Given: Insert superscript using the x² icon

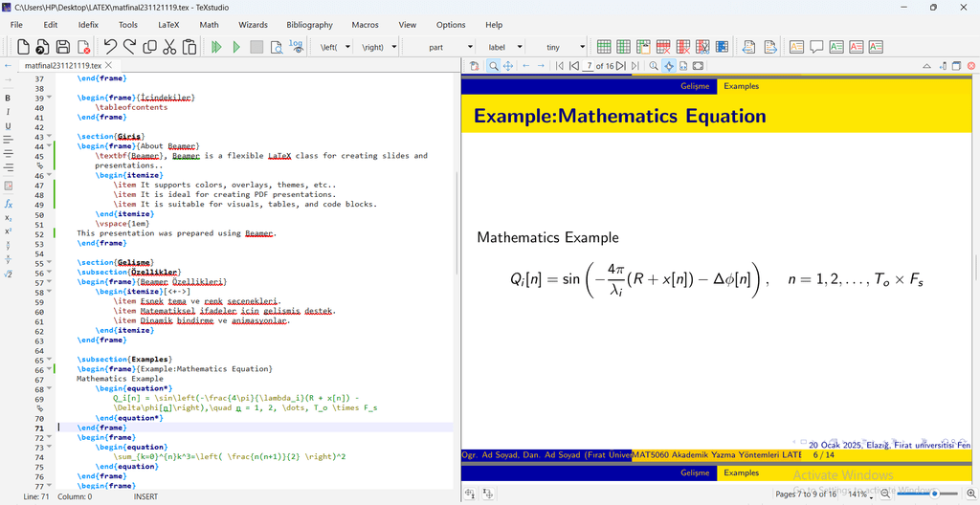Looking at the screenshot, I should pyautogui.click(x=8, y=231).
